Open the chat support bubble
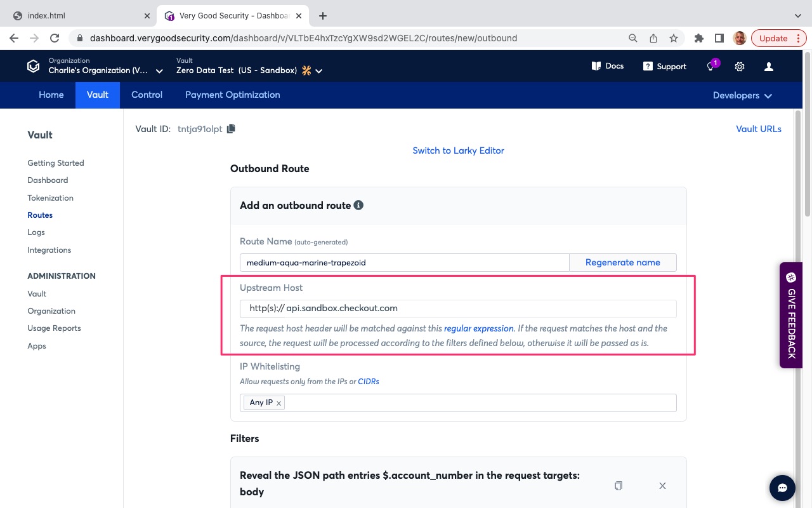The image size is (812, 508). (782, 488)
